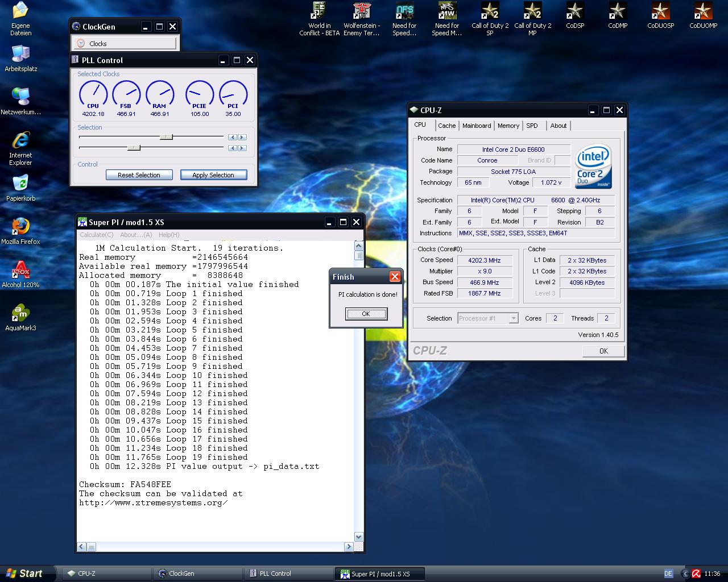
Task: Open Call of Duty 2 SP shortcut
Action: point(490,19)
